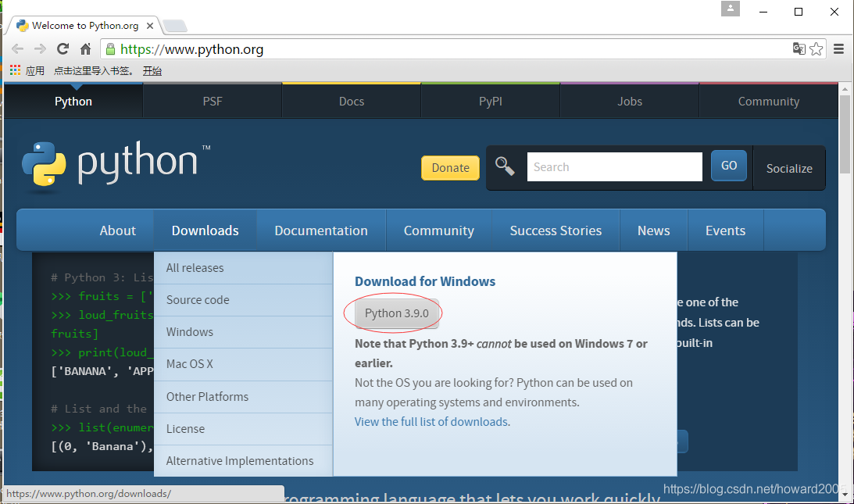
Task: Download Python 3.9.0 button
Action: [x=396, y=313]
